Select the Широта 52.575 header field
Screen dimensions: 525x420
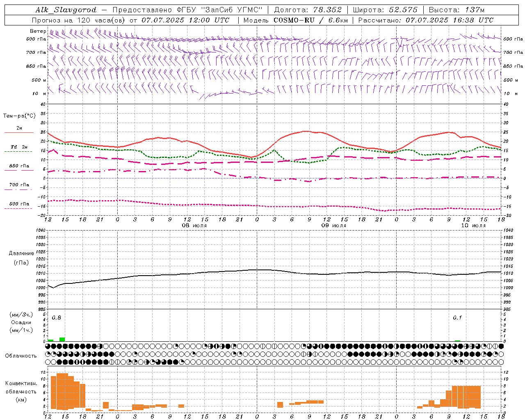[x=385, y=10]
